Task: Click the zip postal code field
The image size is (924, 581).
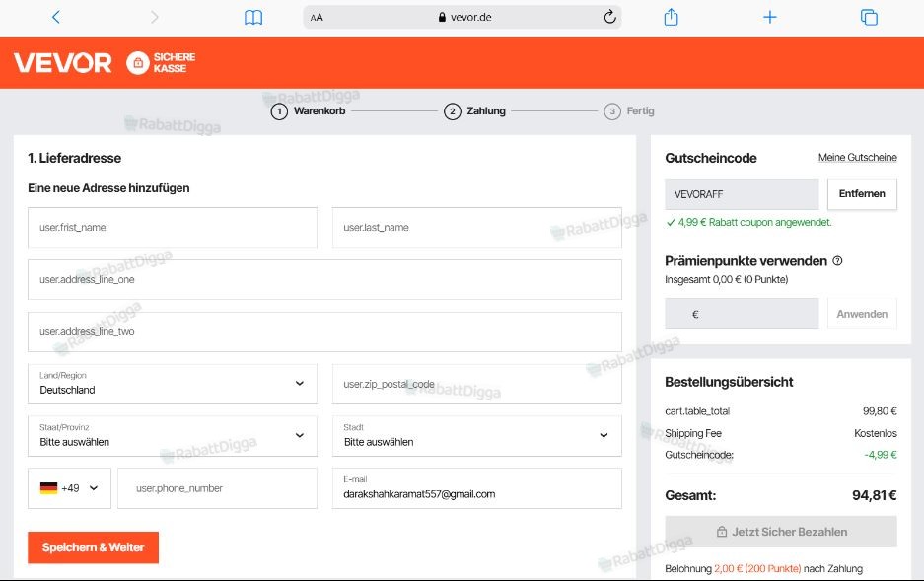Action: 476,384
